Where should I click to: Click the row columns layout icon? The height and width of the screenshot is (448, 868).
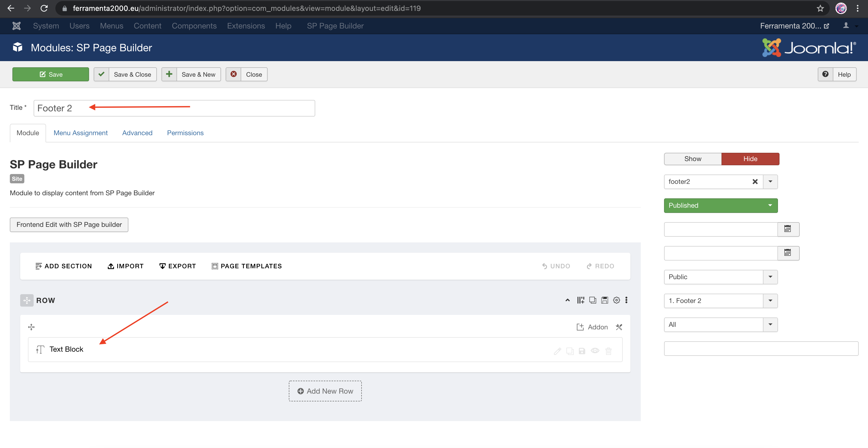(580, 300)
